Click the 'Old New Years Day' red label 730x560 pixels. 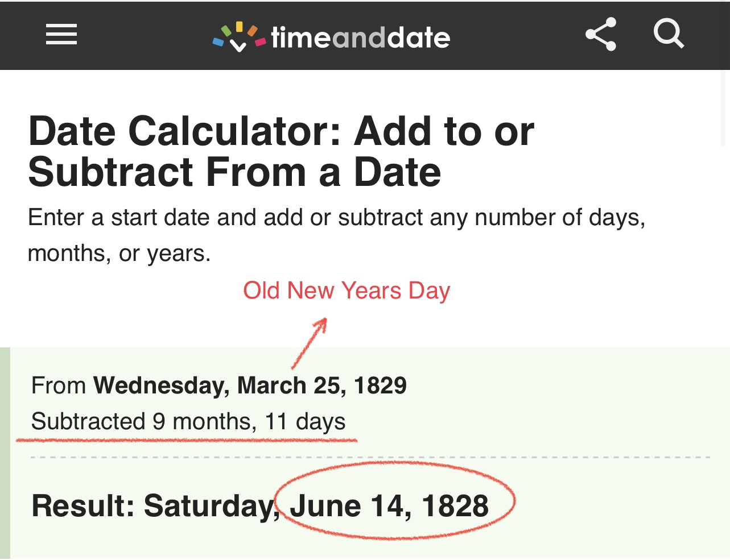[x=347, y=291]
